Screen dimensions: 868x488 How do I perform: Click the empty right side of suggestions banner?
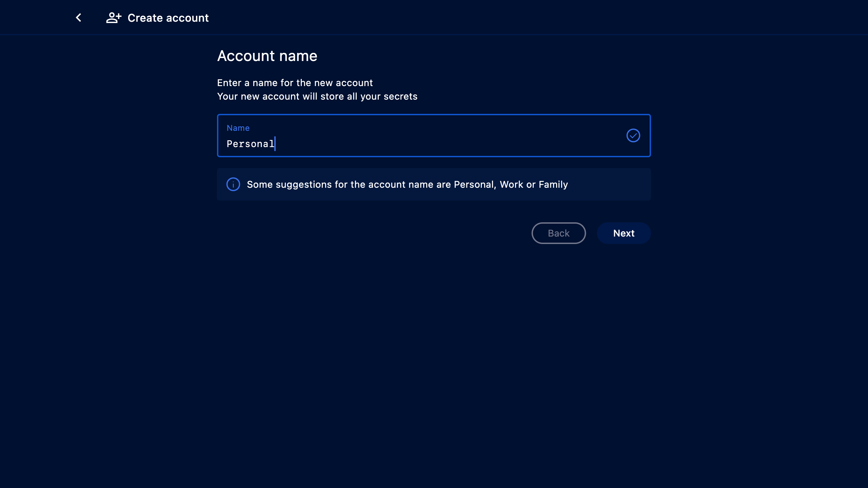pyautogui.click(x=610, y=184)
